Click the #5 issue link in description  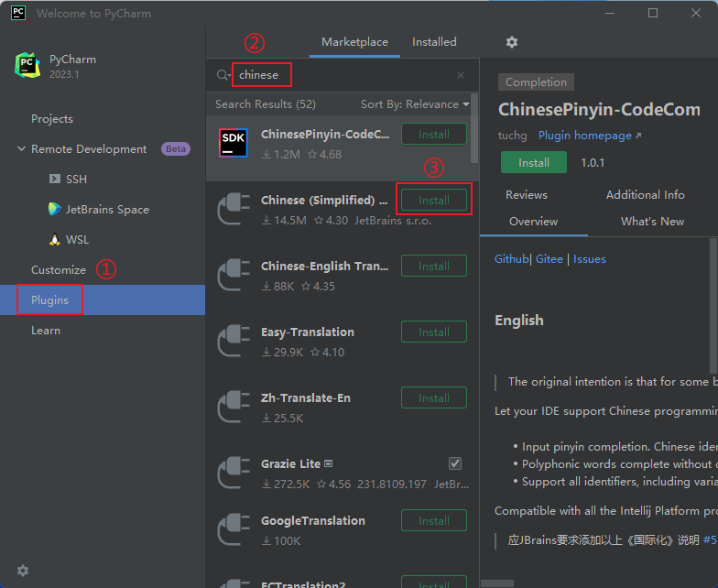[x=709, y=540]
